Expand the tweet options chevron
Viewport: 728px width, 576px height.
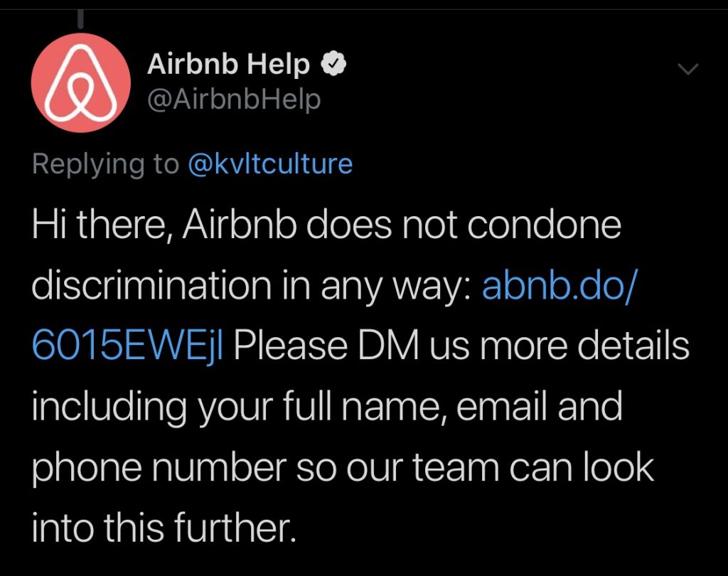click(x=687, y=69)
